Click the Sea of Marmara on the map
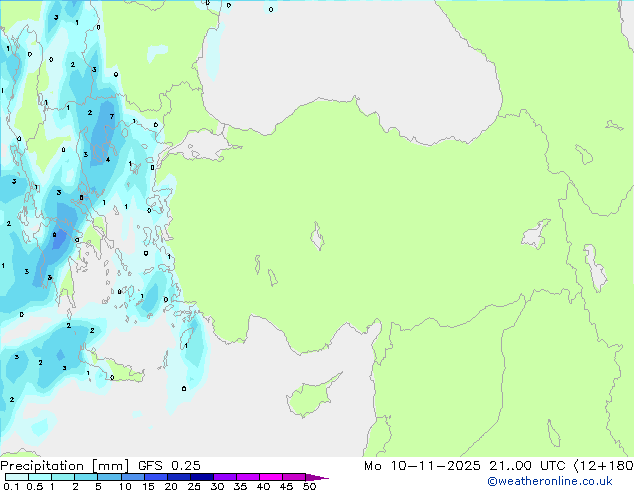The image size is (634, 490). [x=202, y=146]
